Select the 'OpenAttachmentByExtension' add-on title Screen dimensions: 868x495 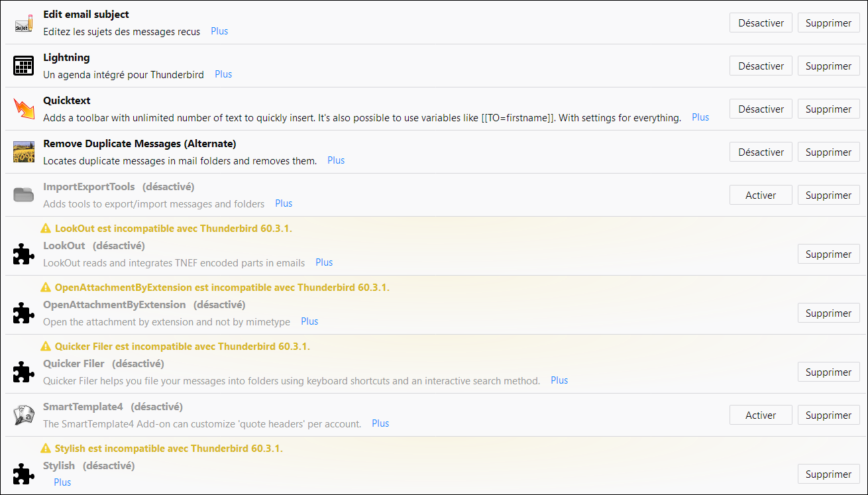tap(115, 305)
